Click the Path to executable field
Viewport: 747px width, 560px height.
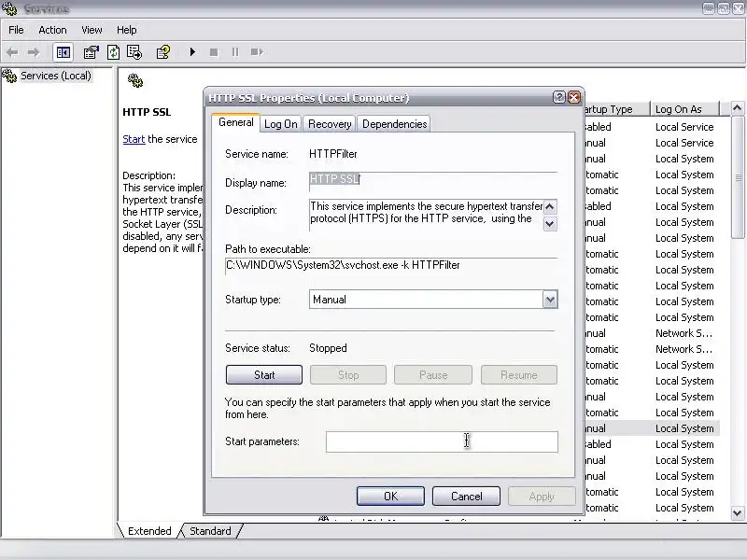click(391, 266)
